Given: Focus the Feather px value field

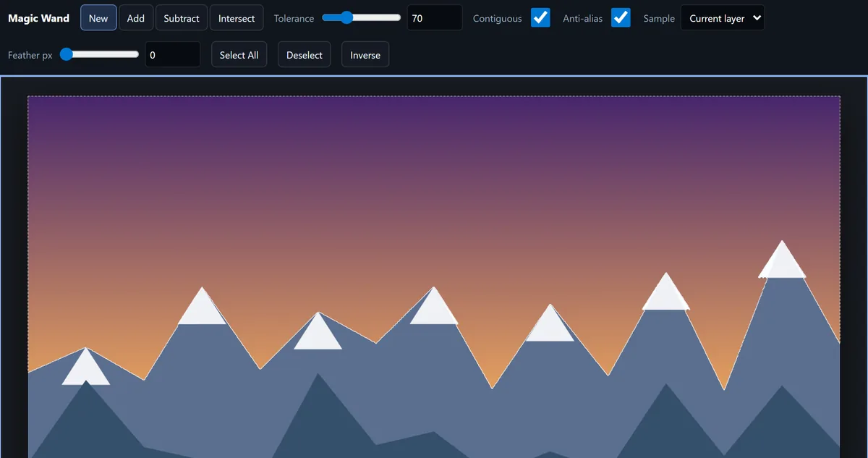Looking at the screenshot, I should pos(173,54).
